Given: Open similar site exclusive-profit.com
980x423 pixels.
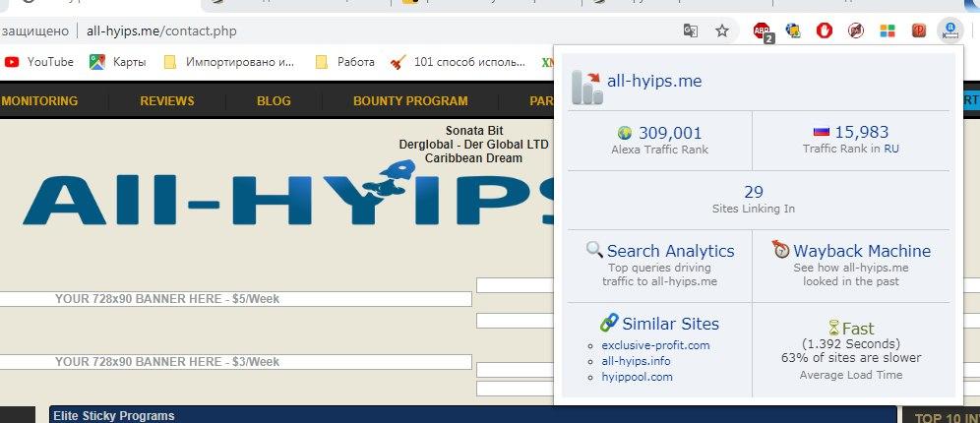Looking at the screenshot, I should 655,345.
